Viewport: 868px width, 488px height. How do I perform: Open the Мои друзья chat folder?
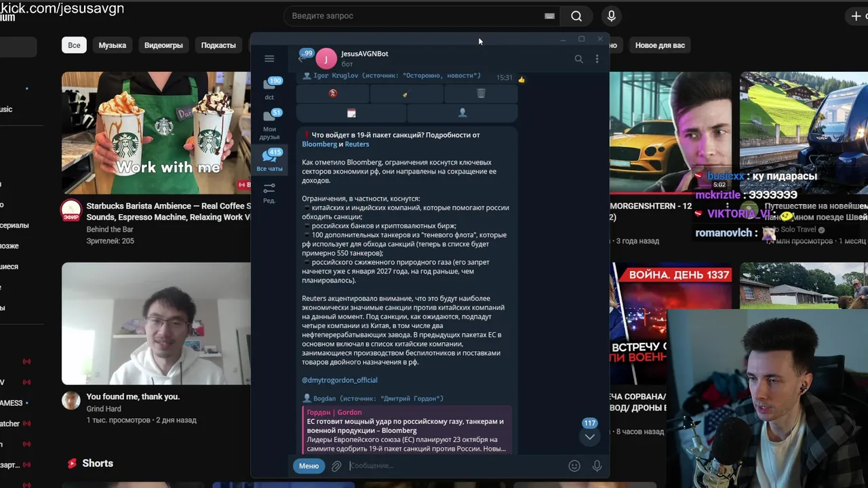coord(269,124)
